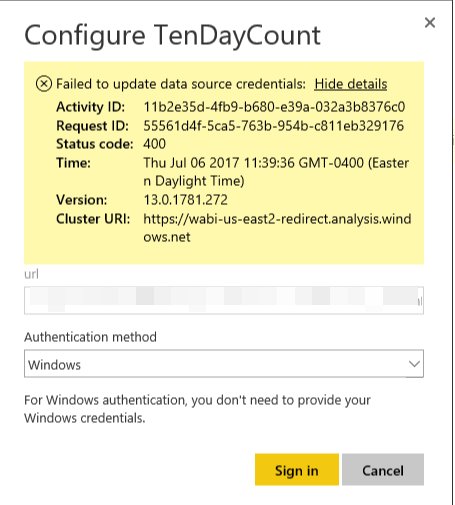Click the Hide details link
Image resolution: width=455 pixels, height=505 pixels.
(351, 84)
